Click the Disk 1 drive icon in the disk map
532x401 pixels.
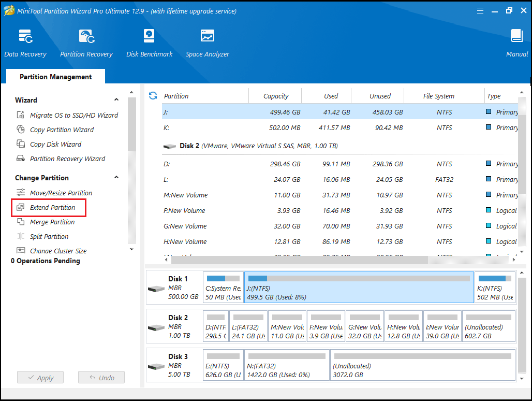156,289
